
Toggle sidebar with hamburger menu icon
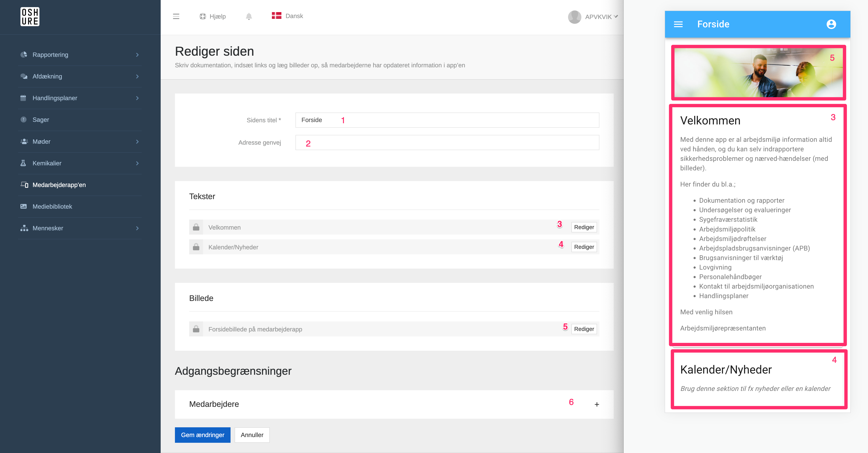pyautogui.click(x=176, y=16)
